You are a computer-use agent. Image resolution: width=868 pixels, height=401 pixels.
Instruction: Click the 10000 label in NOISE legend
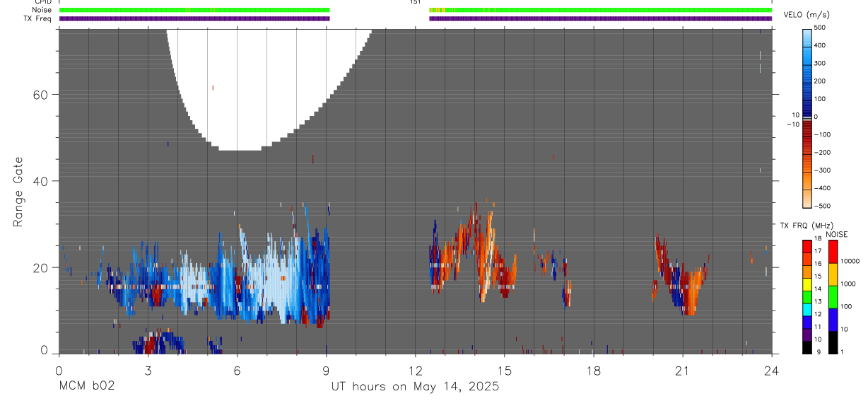coord(850,262)
